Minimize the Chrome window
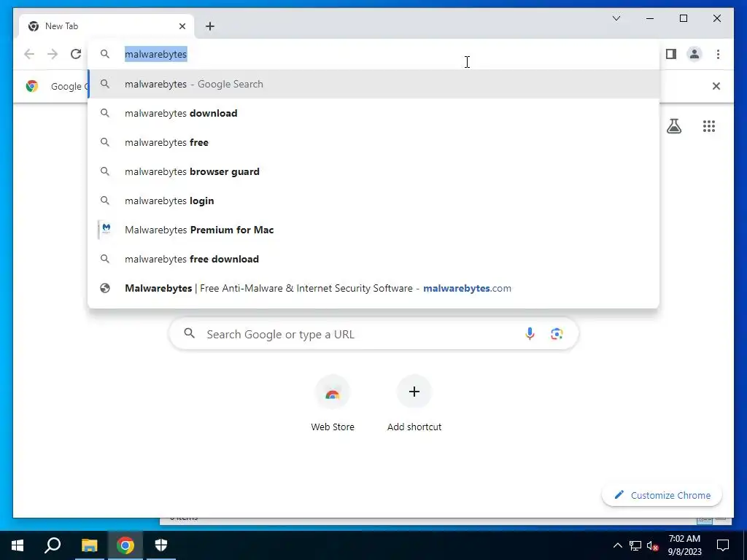 coord(650,18)
